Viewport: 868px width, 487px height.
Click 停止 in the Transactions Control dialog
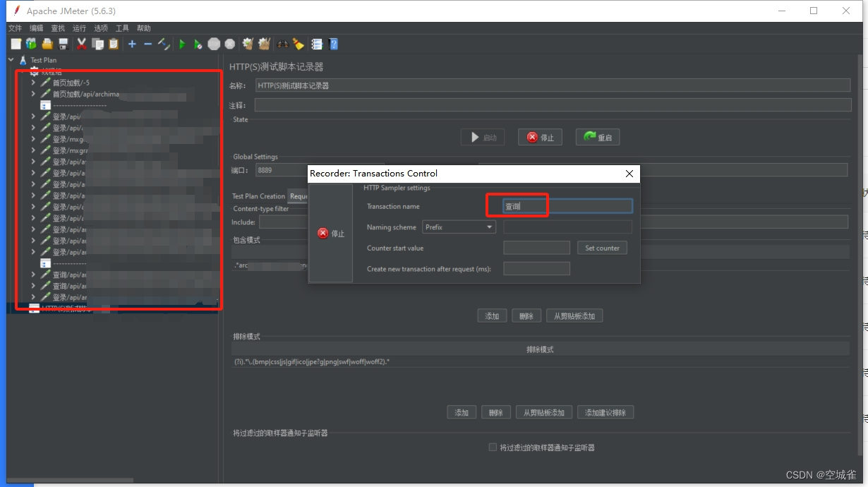(x=330, y=234)
